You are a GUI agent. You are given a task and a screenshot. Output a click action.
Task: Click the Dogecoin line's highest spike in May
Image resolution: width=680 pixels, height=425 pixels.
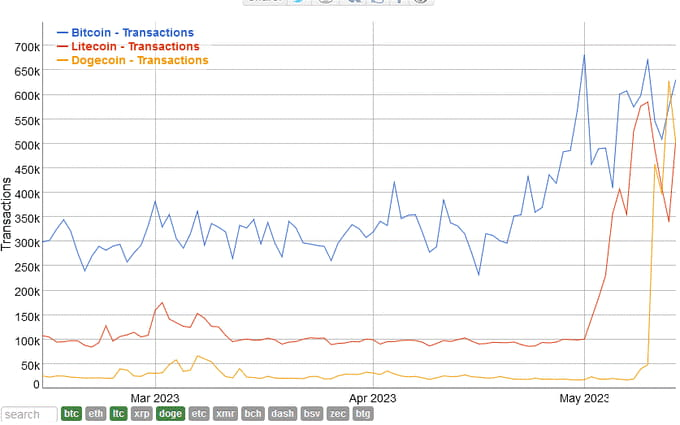[x=669, y=81]
